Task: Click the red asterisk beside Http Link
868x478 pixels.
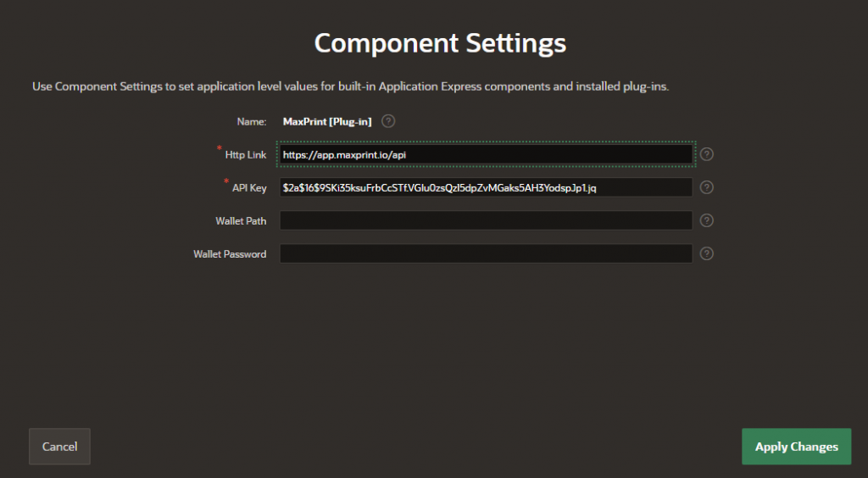Action: tap(220, 149)
